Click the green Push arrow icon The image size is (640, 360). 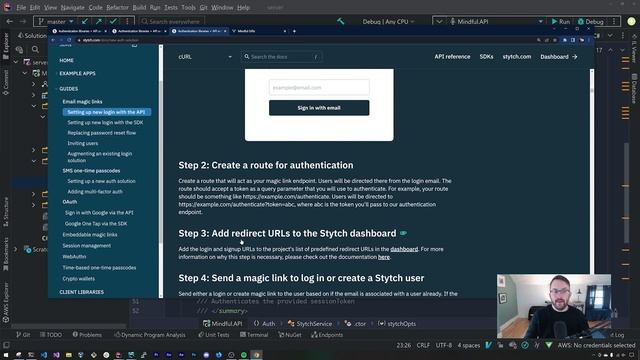point(99,21)
